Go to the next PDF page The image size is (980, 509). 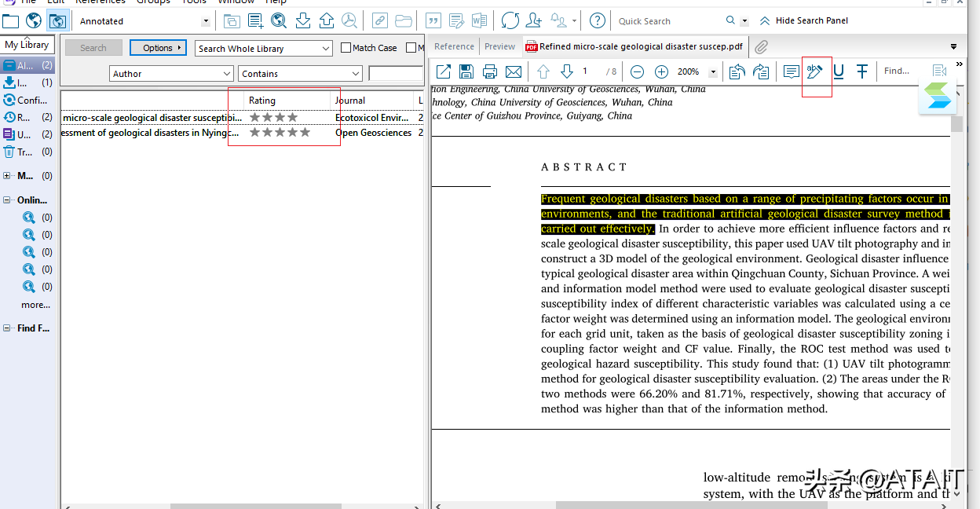tap(567, 71)
